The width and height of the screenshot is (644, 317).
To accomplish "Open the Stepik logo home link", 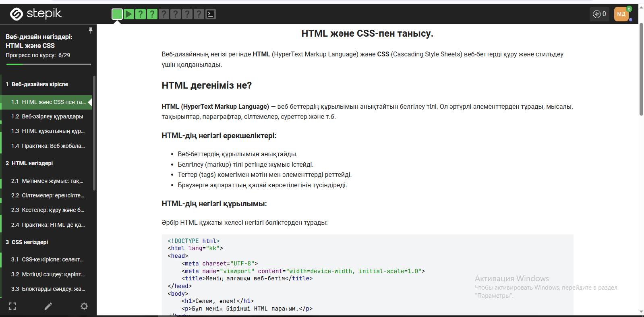I will coord(35,14).
